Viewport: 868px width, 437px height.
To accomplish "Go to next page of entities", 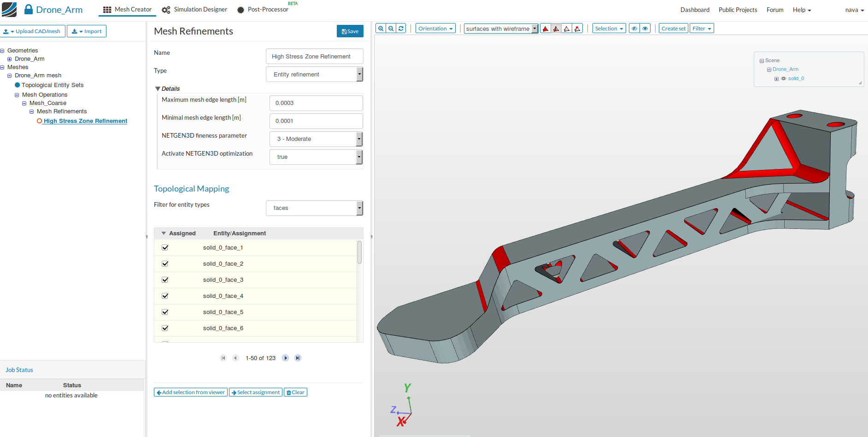I will click(285, 358).
